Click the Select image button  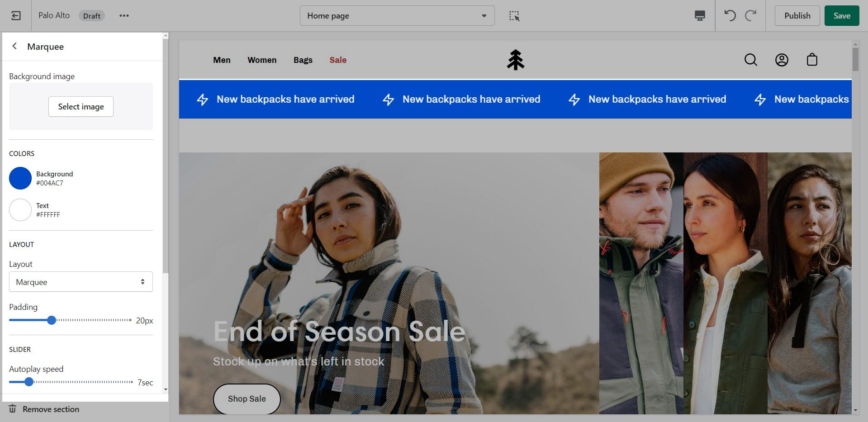(81, 107)
